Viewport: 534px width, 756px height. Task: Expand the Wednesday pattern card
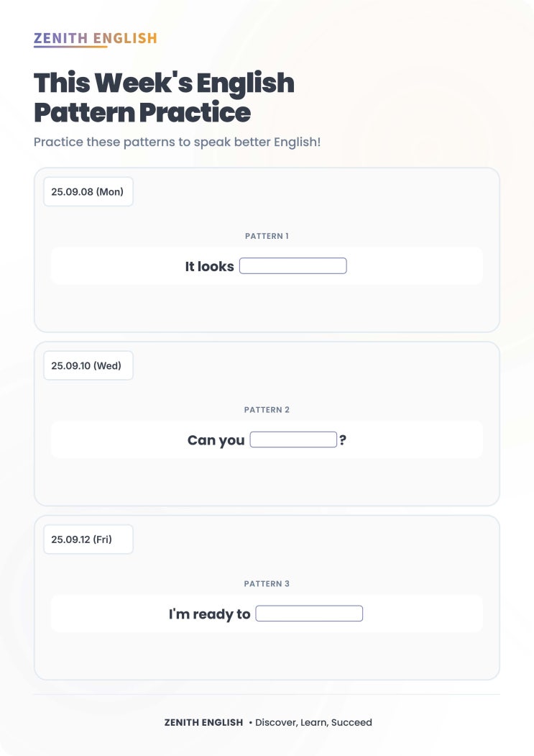tap(267, 422)
